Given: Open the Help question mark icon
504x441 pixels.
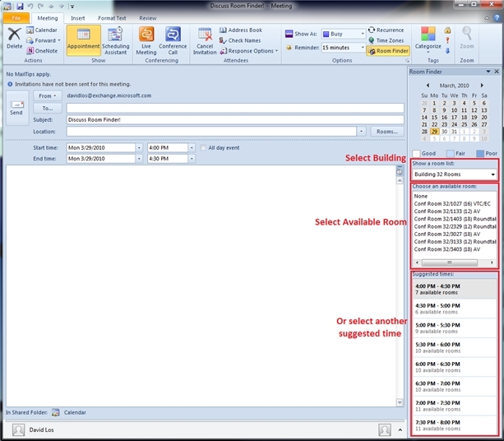Looking at the screenshot, I should tap(497, 18).
